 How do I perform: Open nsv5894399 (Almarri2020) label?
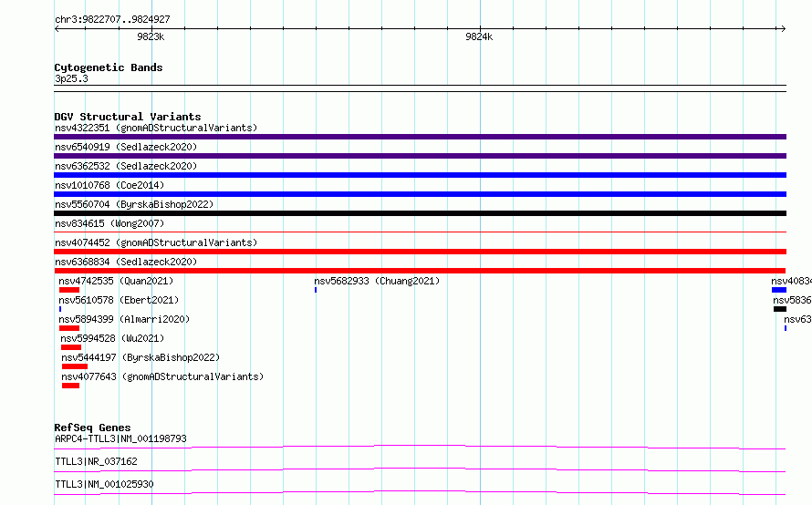tap(124, 319)
